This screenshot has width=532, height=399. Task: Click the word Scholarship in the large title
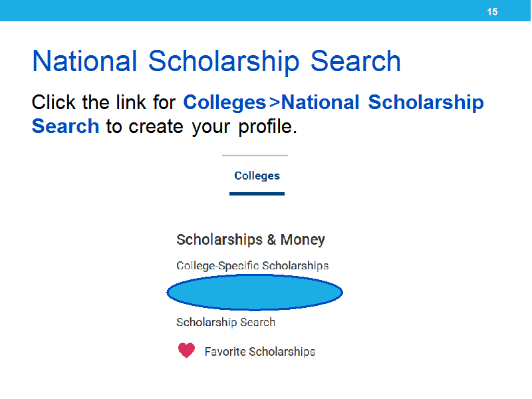[x=223, y=63]
